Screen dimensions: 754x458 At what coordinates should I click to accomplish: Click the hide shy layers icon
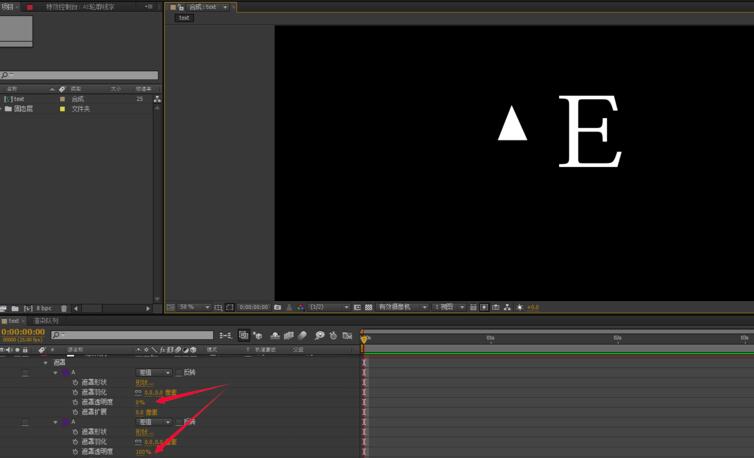[275, 335]
